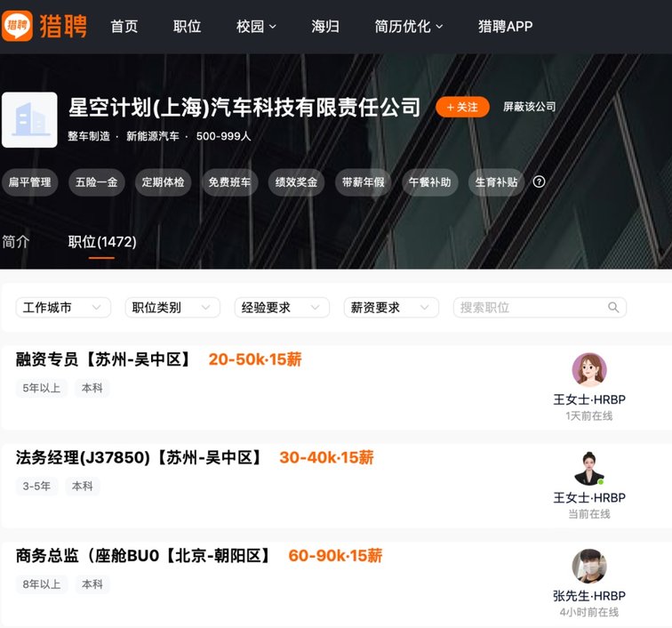This screenshot has height=628, width=672.
Task: Open the 薪资要求 dropdown
Action: pos(391,308)
